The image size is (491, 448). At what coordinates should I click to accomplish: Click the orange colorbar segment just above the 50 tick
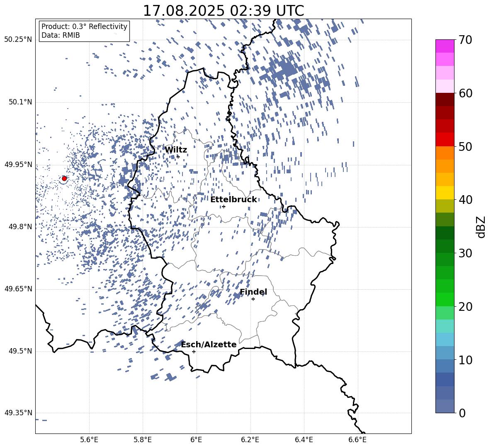(x=445, y=153)
